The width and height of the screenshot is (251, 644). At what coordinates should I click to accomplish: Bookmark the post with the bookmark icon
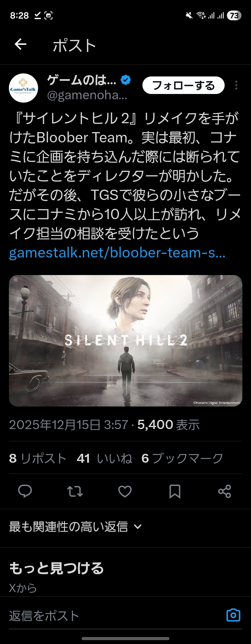tap(175, 491)
